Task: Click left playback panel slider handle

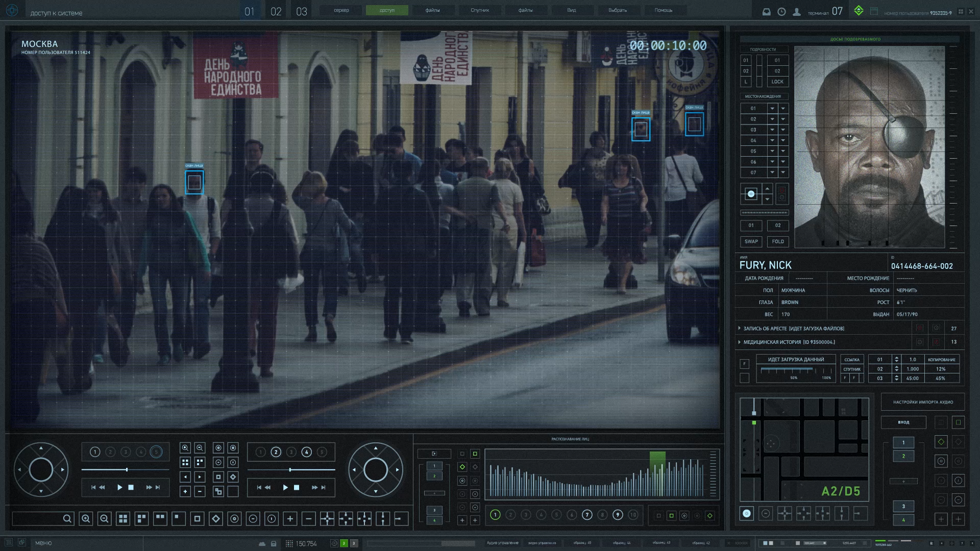Action: coord(127,469)
